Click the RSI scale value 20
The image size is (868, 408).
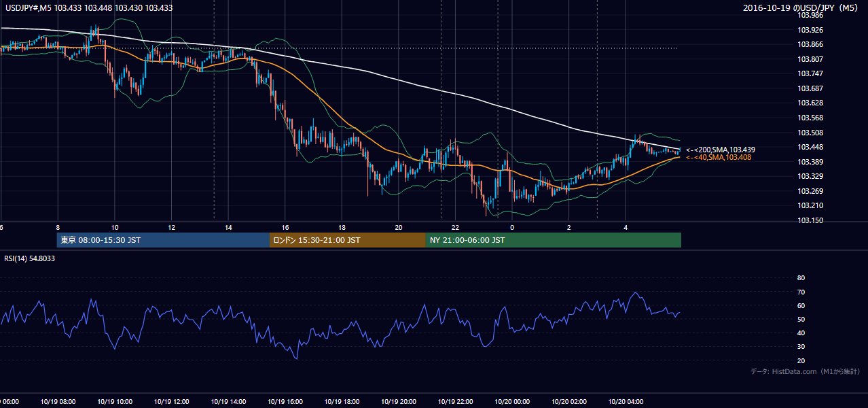[801, 360]
